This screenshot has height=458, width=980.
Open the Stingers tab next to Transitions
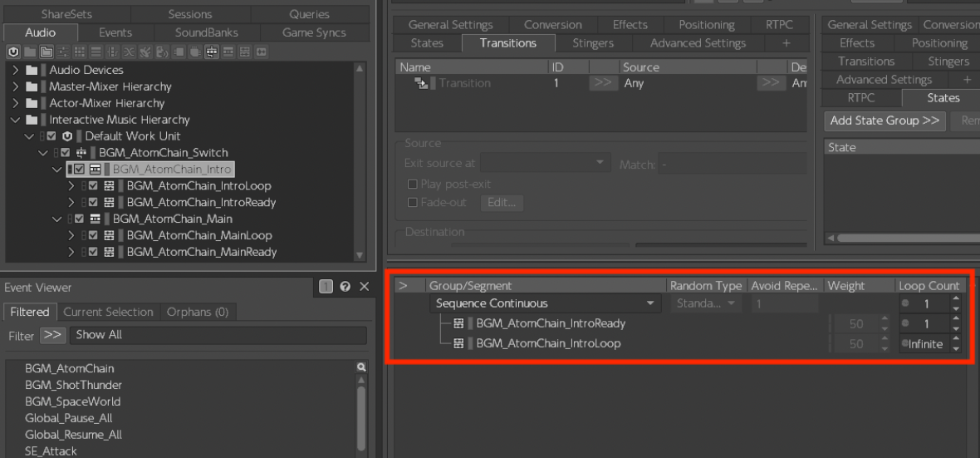[x=592, y=43]
